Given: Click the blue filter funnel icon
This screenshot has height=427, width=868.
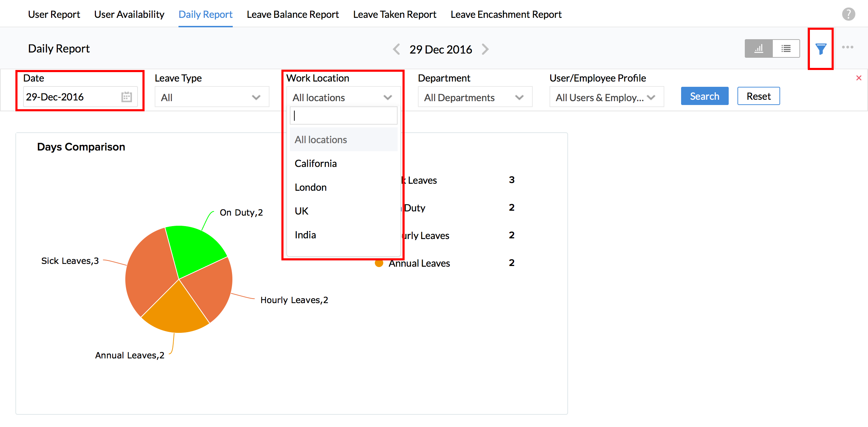Looking at the screenshot, I should click(x=820, y=49).
